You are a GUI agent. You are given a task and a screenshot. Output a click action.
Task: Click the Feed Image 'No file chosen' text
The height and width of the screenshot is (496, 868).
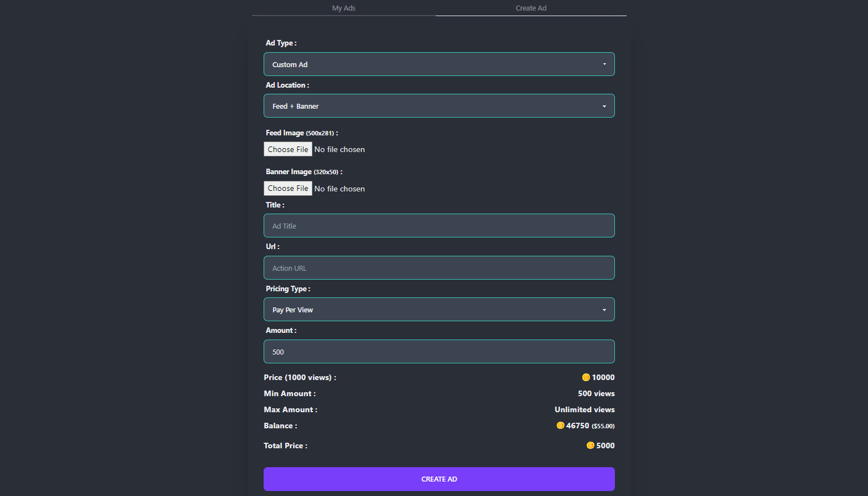pyautogui.click(x=340, y=150)
